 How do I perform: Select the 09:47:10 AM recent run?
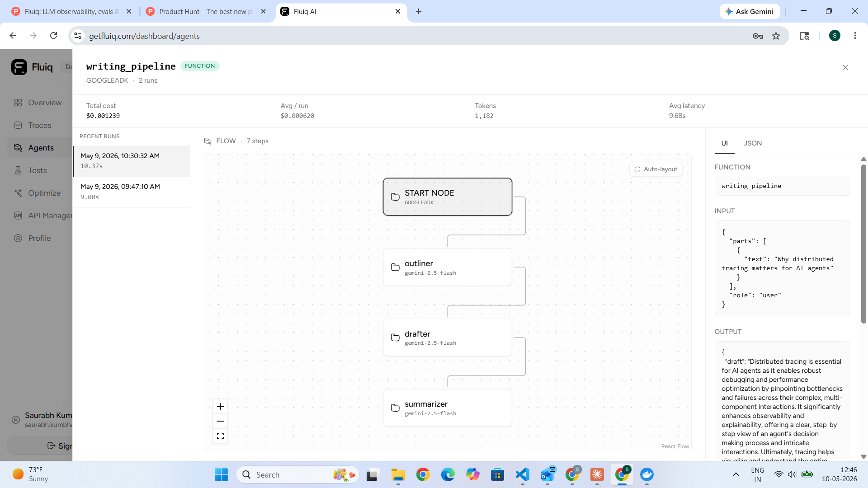[132, 192]
